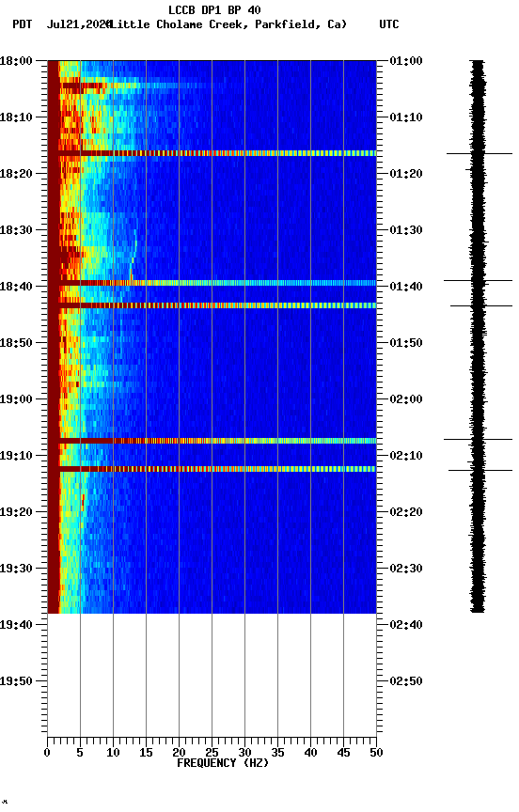Click the '19:50' PDT time label
519x812 pixels.
(x=16, y=682)
